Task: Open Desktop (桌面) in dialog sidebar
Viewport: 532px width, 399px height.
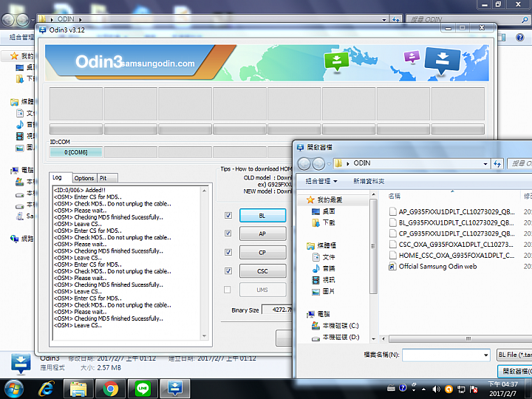Action: pos(324,211)
